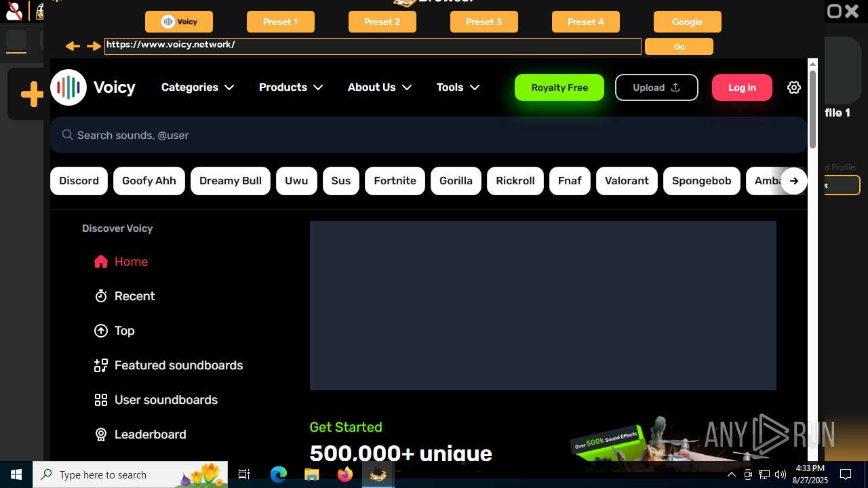Go forward with the right arrow
Image resolution: width=868 pixels, height=488 pixels.
94,46
